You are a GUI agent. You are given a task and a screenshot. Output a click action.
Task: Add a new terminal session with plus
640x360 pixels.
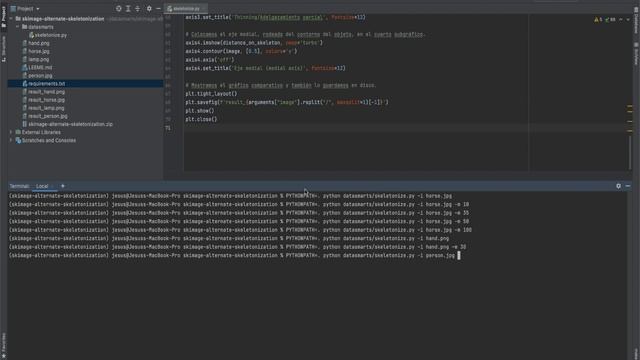tap(63, 186)
